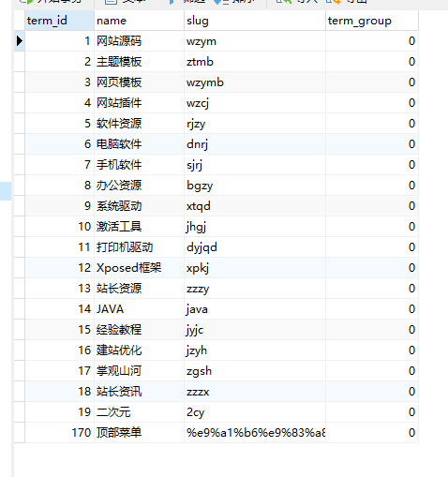Select term_id cell with value 170
The width and height of the screenshot is (448, 477).
coord(59,433)
